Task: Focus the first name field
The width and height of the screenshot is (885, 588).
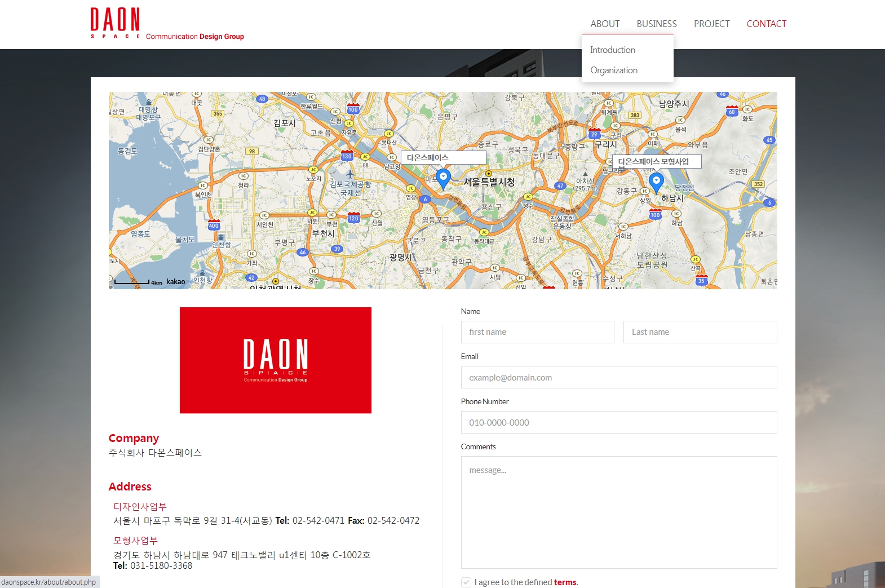Action: pyautogui.click(x=537, y=332)
